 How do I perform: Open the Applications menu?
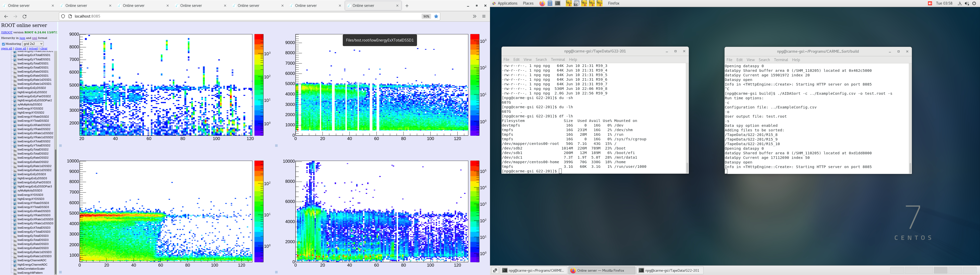[507, 3]
